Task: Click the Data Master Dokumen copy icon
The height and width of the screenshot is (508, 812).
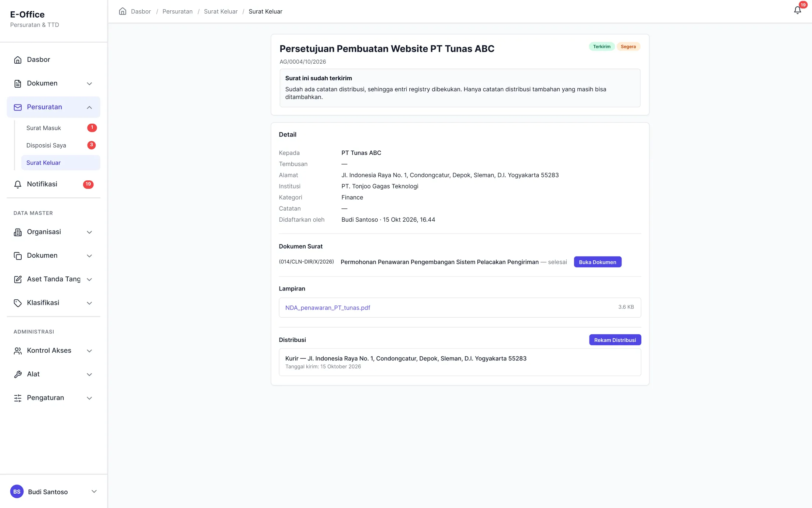Action: point(18,255)
